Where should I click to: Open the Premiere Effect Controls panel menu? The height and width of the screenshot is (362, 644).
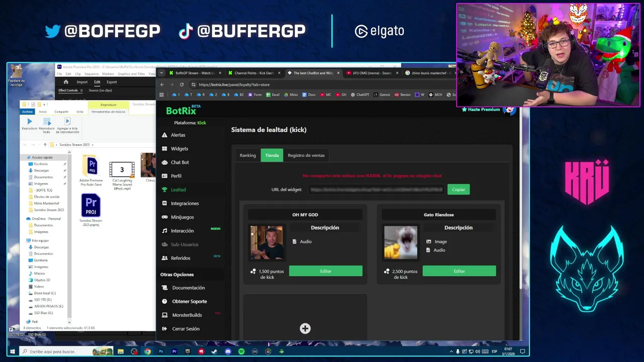tap(82, 90)
